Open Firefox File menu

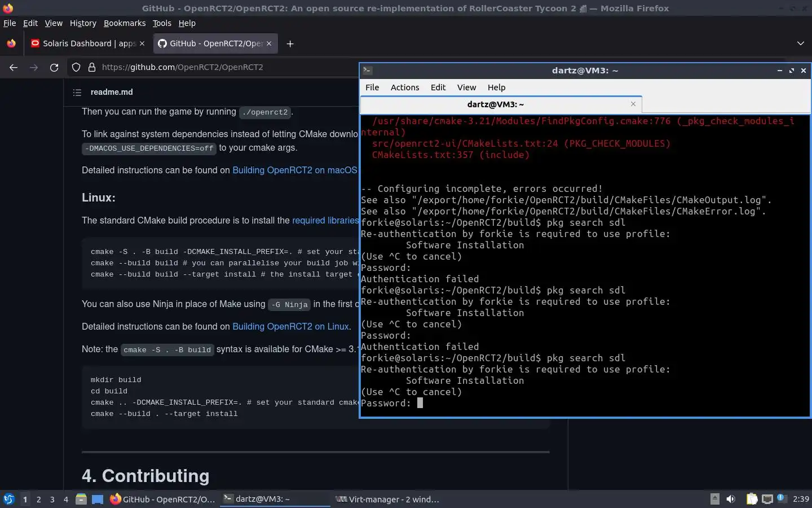pos(10,23)
